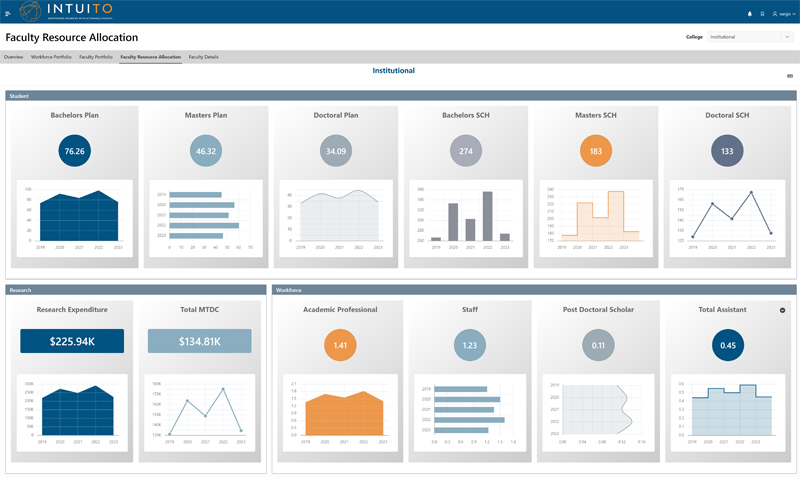Click the Research section header

[x=136, y=290]
